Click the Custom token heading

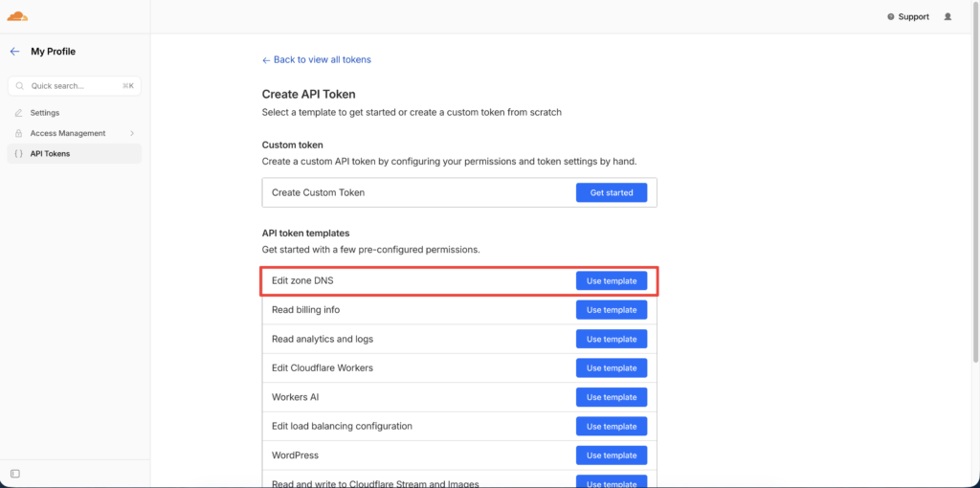pyautogui.click(x=293, y=144)
